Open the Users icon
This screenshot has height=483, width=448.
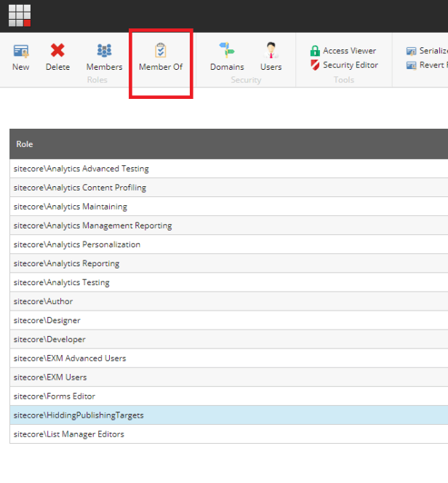pyautogui.click(x=271, y=51)
